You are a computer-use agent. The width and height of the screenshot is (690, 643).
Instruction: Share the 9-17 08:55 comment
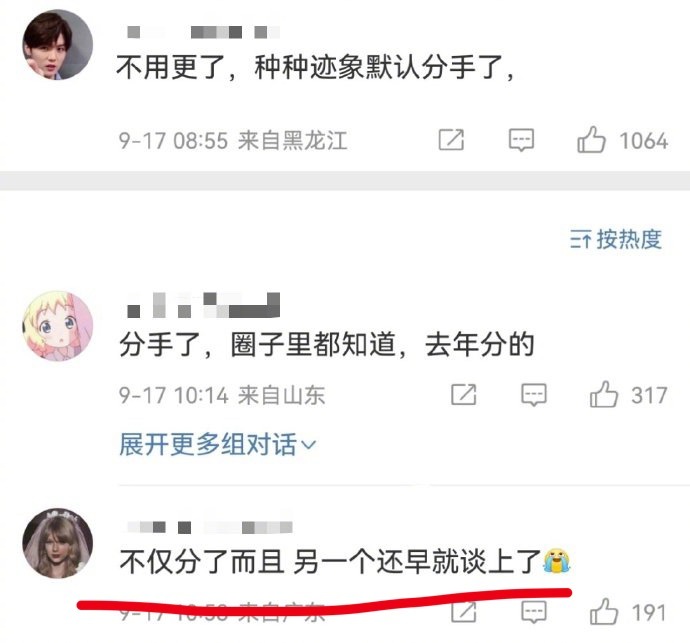451,140
